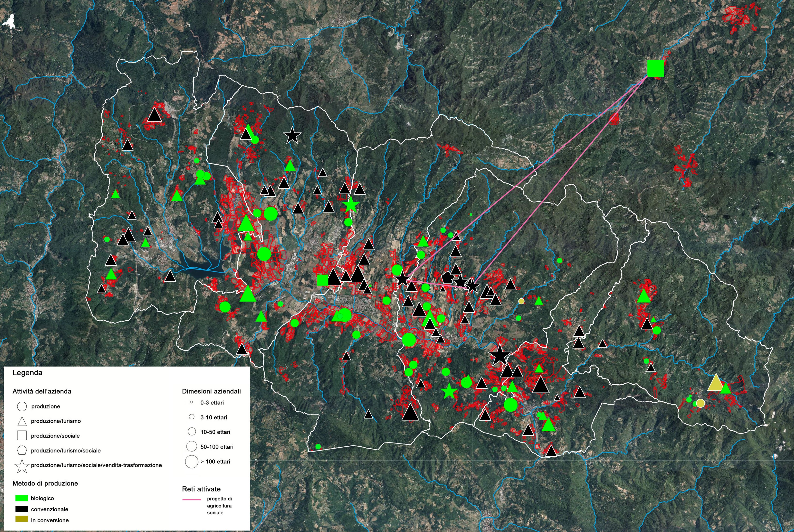Click the 10-50 ettari size circle
Image resolution: width=794 pixels, height=532 pixels.
click(192, 431)
